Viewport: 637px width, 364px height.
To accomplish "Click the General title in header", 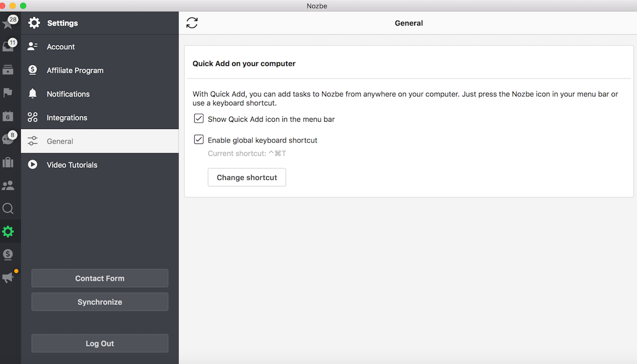I will 409,23.
